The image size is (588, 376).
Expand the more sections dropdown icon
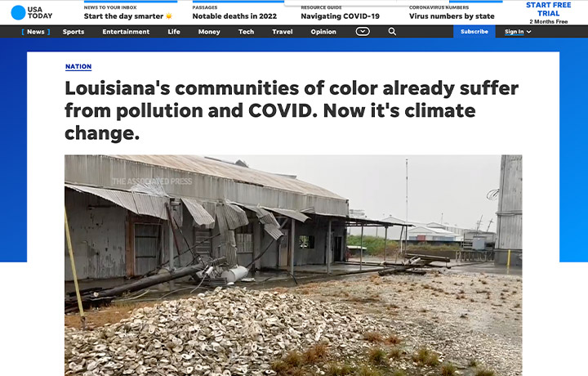tap(363, 32)
